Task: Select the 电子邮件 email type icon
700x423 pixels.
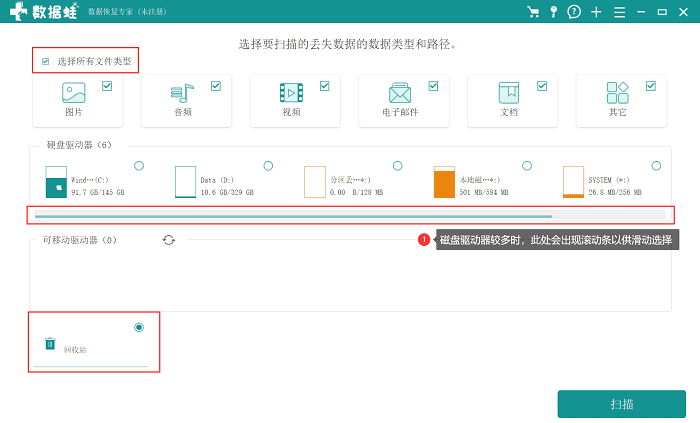Action: (400, 93)
